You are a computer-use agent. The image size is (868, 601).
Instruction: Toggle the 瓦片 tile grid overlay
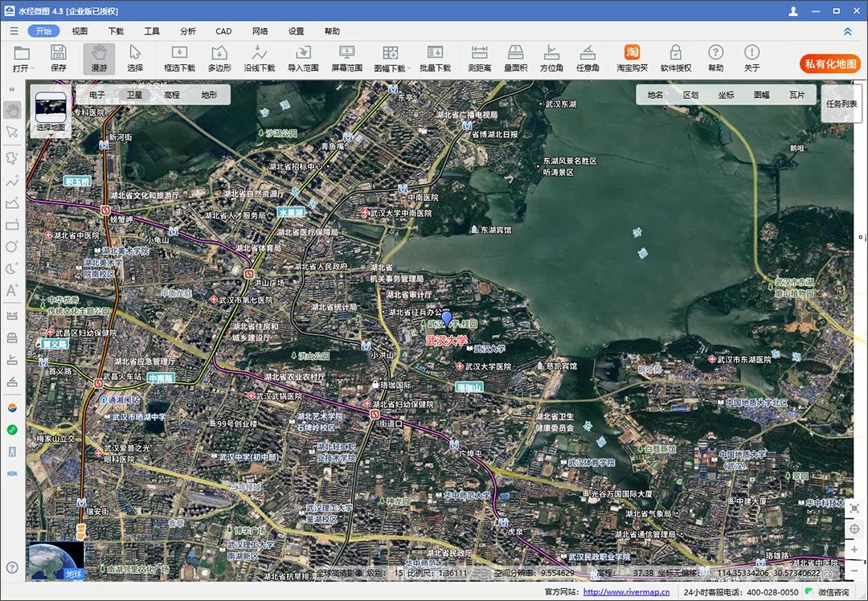click(797, 95)
